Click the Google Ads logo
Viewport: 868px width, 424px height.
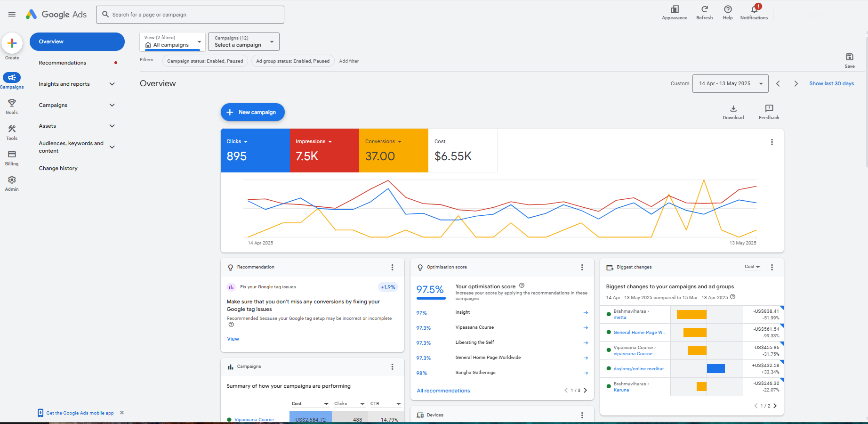pyautogui.click(x=56, y=14)
